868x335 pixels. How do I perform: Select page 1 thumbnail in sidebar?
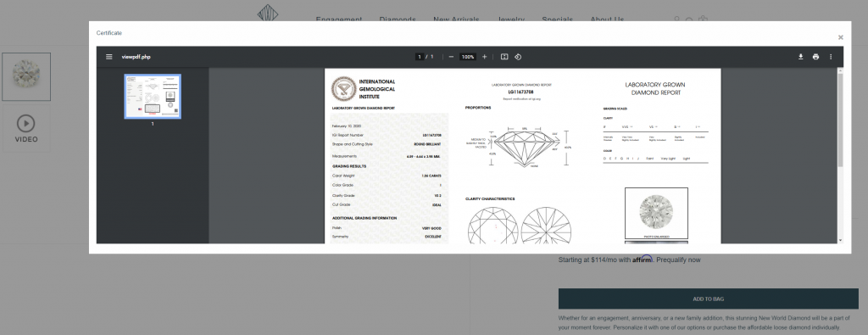pos(153,97)
